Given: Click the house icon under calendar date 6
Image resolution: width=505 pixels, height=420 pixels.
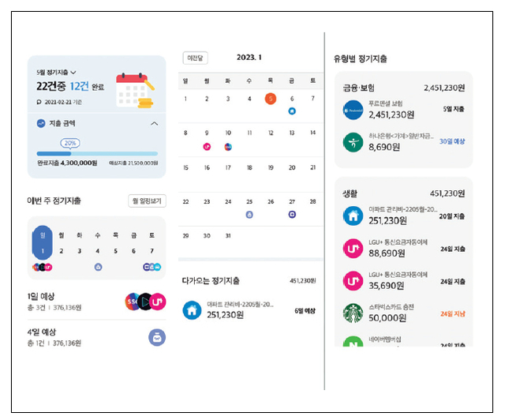Looking at the screenshot, I should [292, 111].
